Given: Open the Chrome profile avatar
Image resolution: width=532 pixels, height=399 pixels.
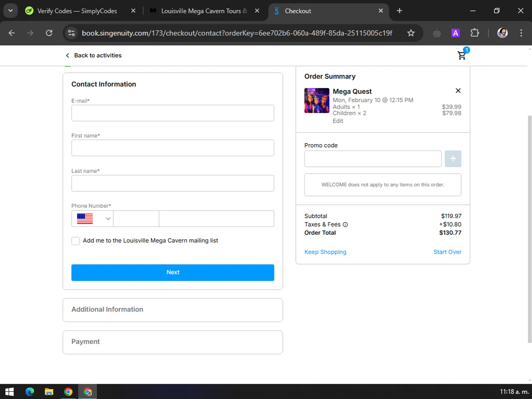Looking at the screenshot, I should tap(502, 33).
